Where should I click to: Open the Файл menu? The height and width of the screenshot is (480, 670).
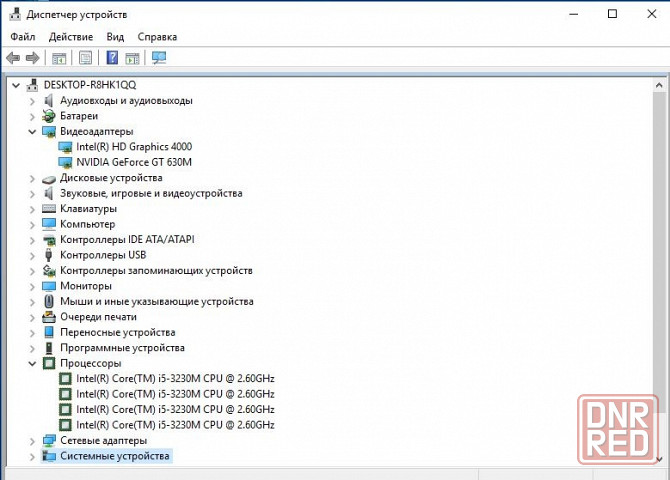point(23,37)
